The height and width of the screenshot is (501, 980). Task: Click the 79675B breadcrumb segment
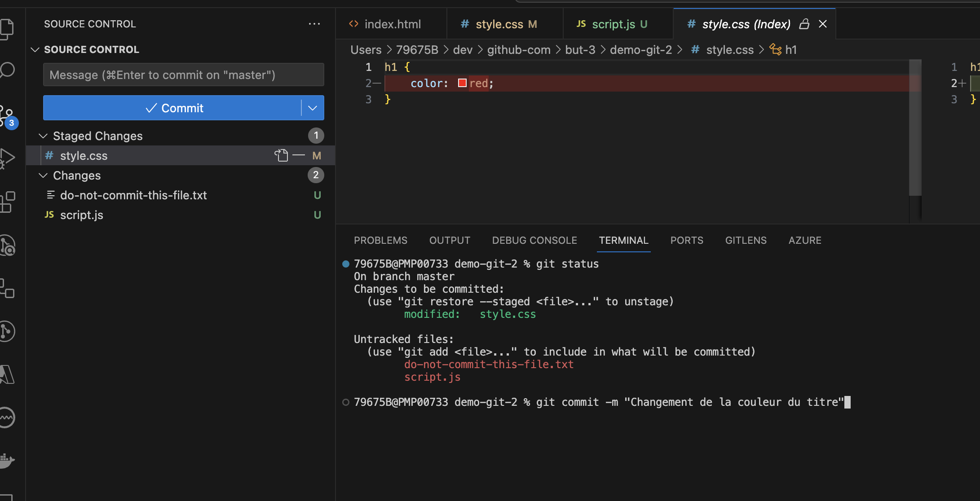(417, 49)
